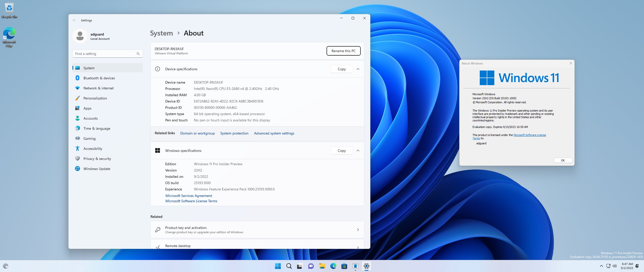This screenshot has height=272, width=644.
Task: Open Network & internet settings
Action: coord(98,88)
